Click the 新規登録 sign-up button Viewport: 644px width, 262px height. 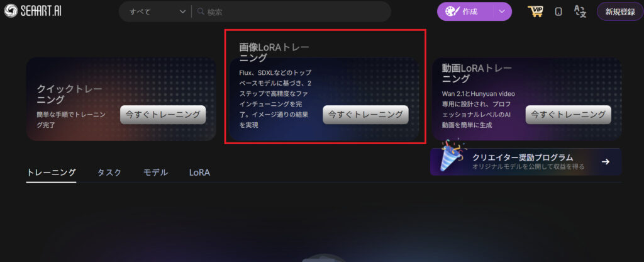[x=620, y=11]
